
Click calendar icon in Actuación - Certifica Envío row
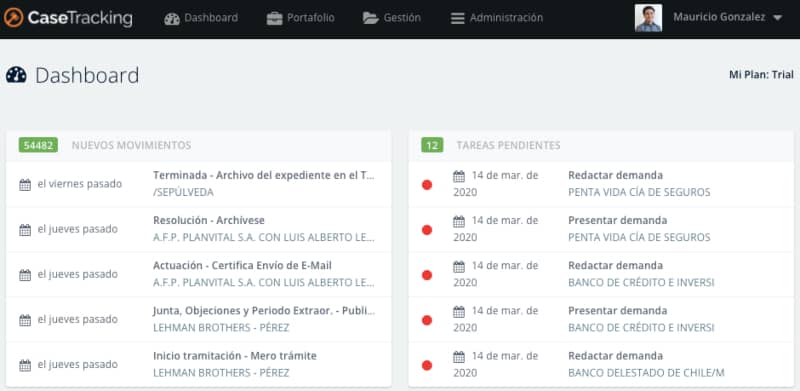[25, 275]
